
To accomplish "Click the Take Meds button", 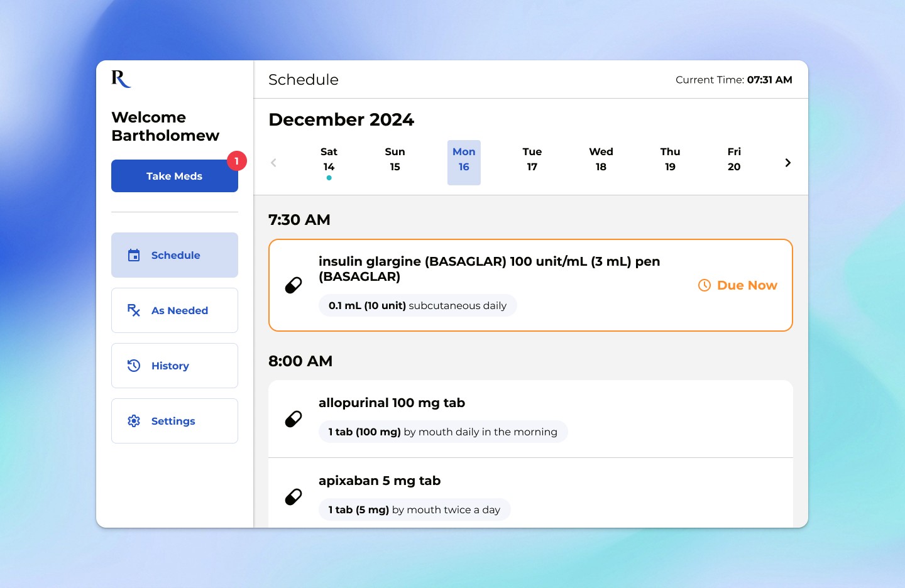I will 175,176.
